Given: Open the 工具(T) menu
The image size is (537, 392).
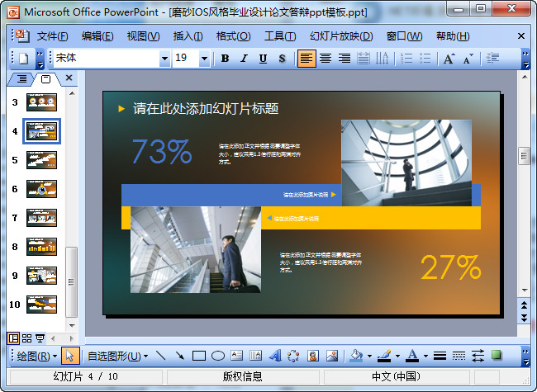Looking at the screenshot, I should click(x=280, y=36).
